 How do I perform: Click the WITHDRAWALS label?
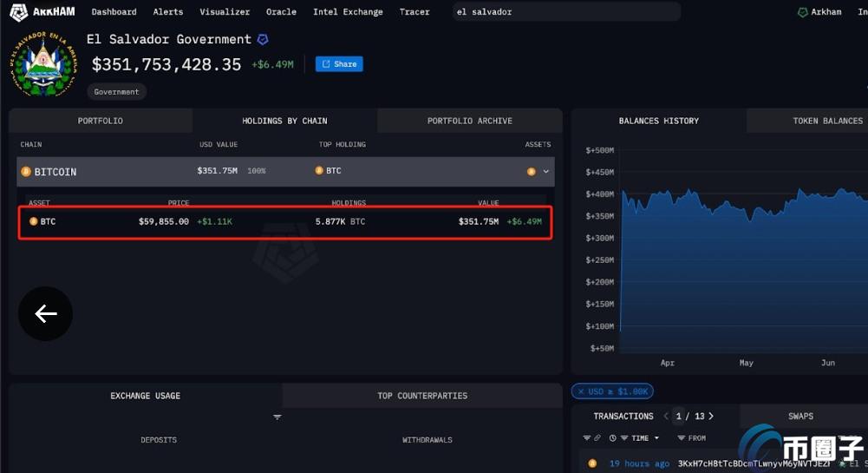(427, 440)
